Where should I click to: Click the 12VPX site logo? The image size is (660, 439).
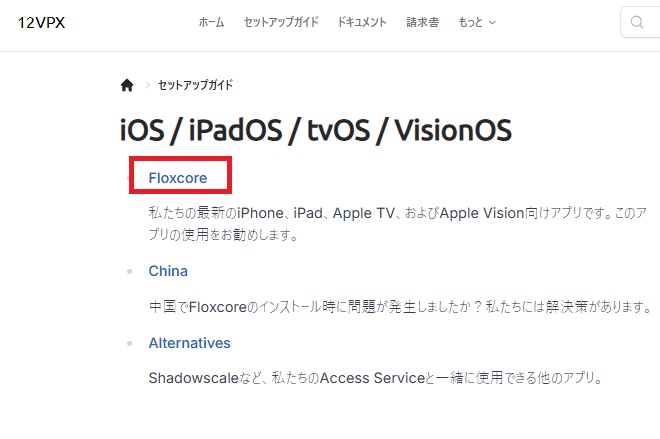(x=41, y=22)
